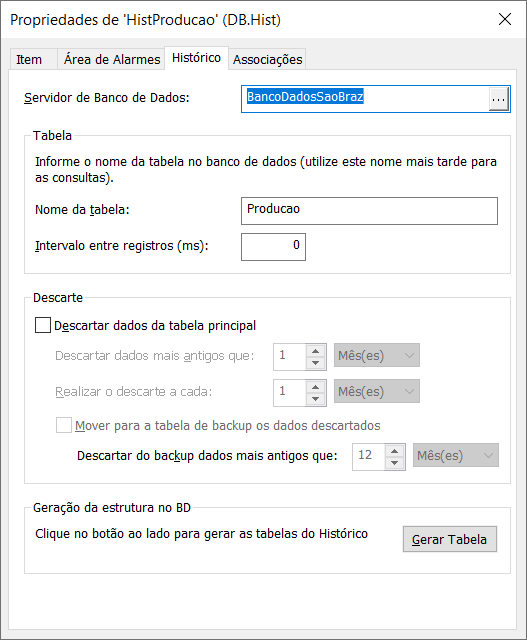Decrease 'Descartar dados mais antigos que' spinner value
The height and width of the screenshot is (640, 527).
click(x=316, y=363)
